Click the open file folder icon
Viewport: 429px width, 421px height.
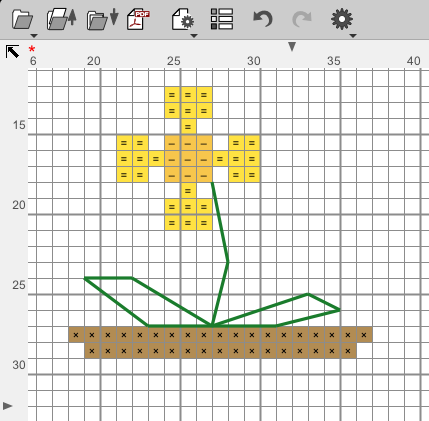22,19
